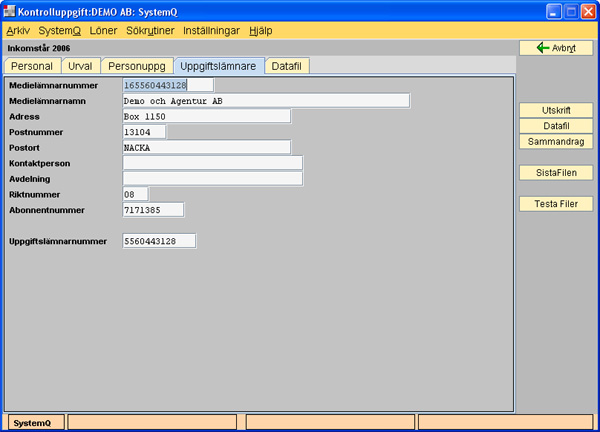The image size is (600, 432).
Task: Go to the Datafil tab
Action: pyautogui.click(x=289, y=66)
